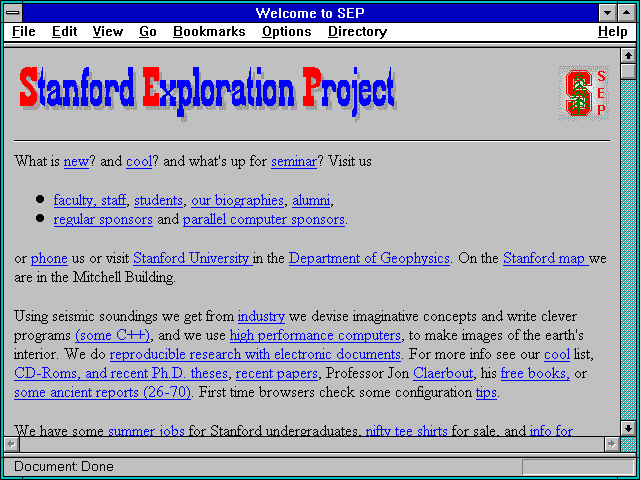
Task: Follow the 'new' link
Action: [x=76, y=162]
